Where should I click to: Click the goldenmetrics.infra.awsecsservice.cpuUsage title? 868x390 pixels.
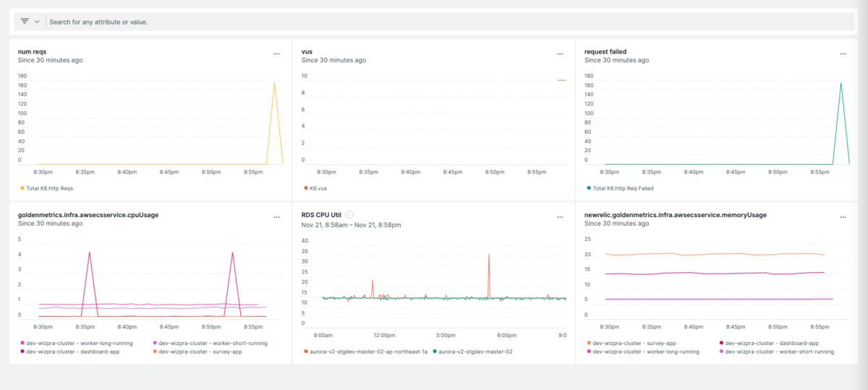pos(88,215)
